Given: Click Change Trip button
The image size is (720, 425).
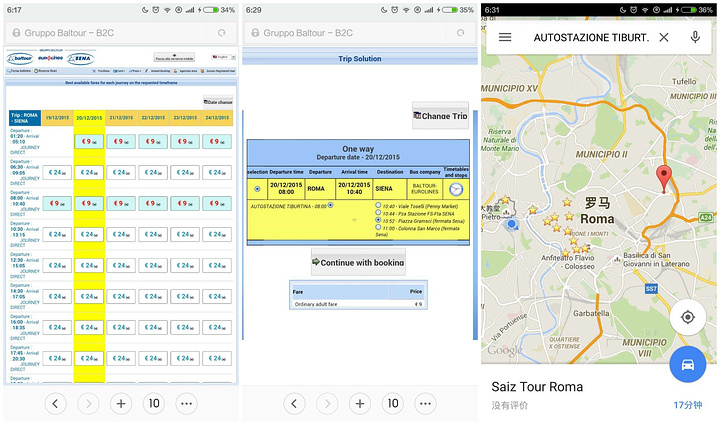Looking at the screenshot, I should 440,116.
